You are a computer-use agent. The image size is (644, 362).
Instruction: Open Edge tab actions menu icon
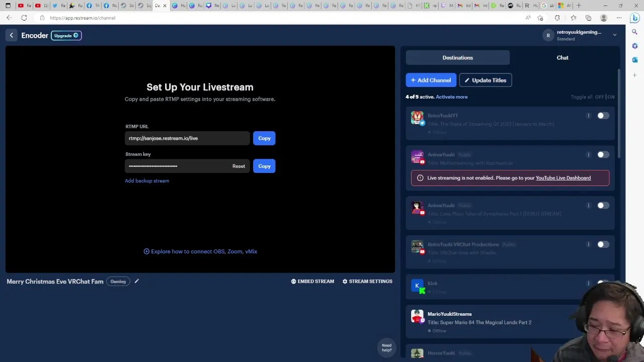8,6
